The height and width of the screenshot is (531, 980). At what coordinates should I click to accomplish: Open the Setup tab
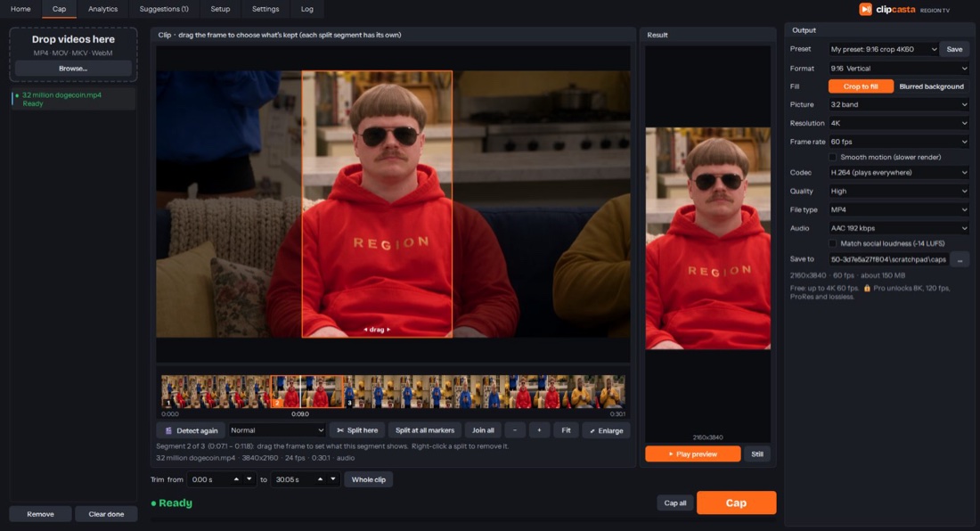[220, 9]
